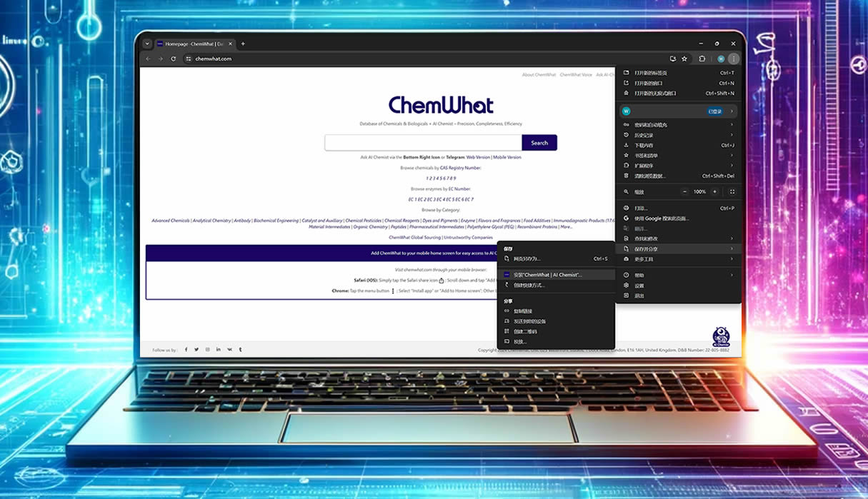Image resolution: width=868 pixels, height=499 pixels.
Task: Select install "ChemWhat | AI Chemist" item
Action: tap(556, 275)
